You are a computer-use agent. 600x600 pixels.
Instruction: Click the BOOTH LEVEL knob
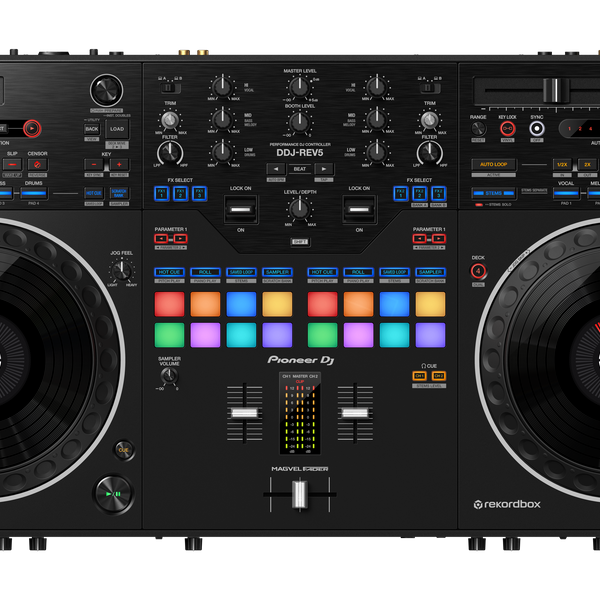point(300,122)
